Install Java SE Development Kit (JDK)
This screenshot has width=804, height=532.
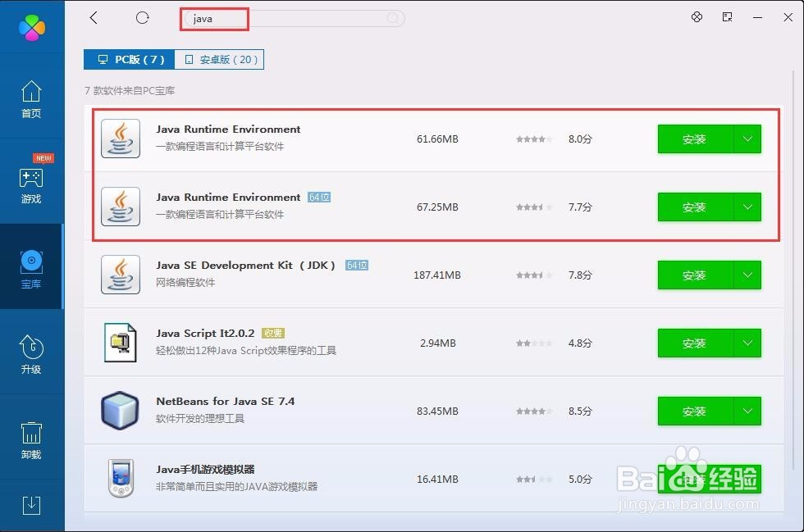point(696,275)
